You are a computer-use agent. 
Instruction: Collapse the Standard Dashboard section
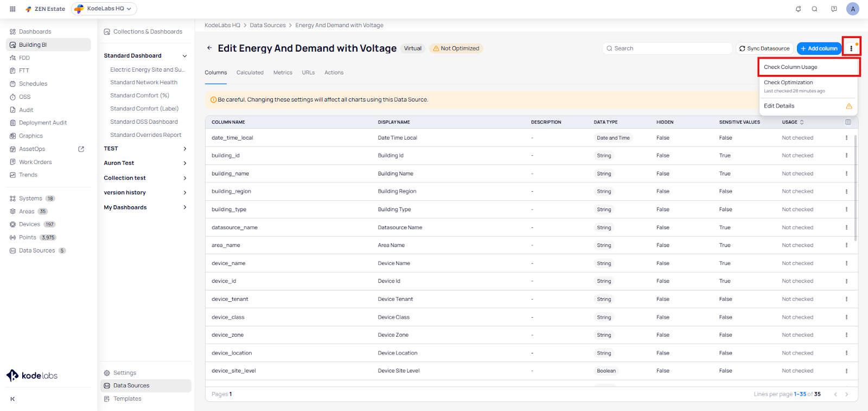click(x=184, y=56)
